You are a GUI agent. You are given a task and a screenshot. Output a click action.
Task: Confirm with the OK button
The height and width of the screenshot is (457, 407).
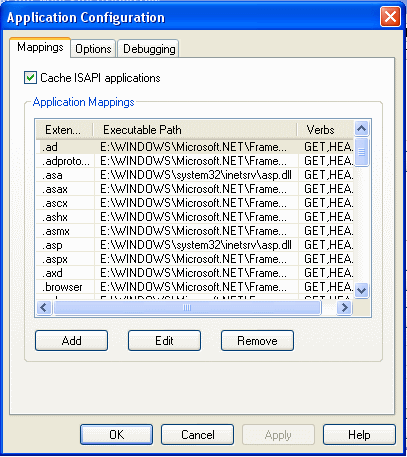pos(116,435)
